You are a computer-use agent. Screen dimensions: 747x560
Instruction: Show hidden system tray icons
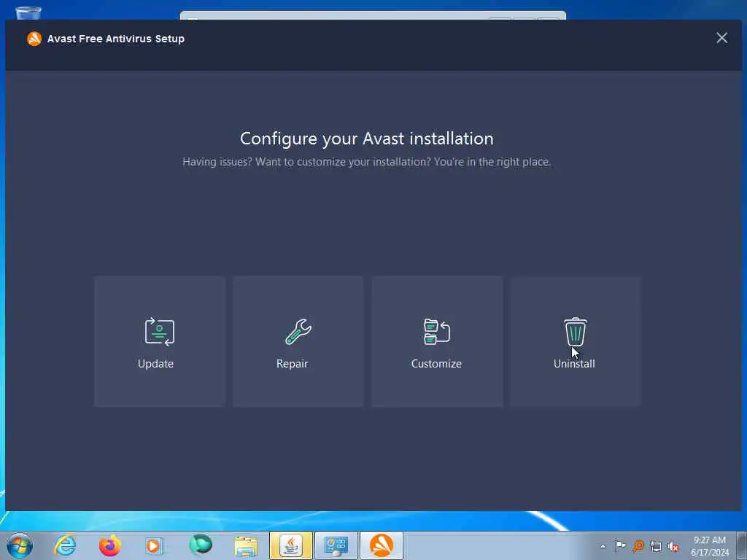[x=603, y=546]
